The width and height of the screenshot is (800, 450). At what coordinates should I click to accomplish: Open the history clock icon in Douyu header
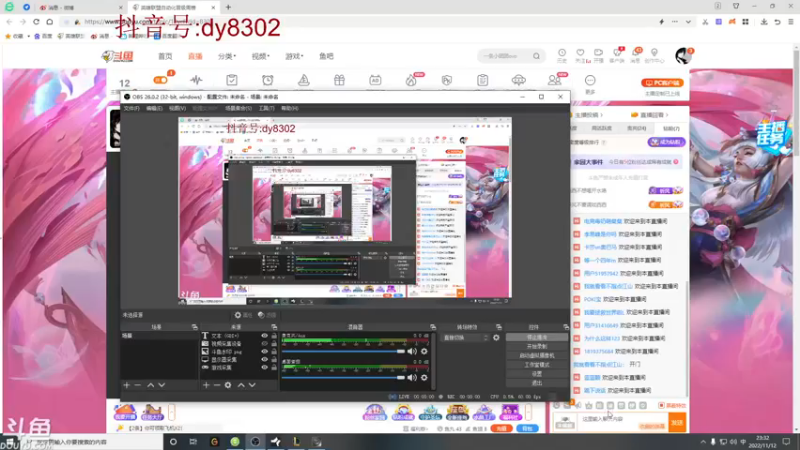(562, 53)
